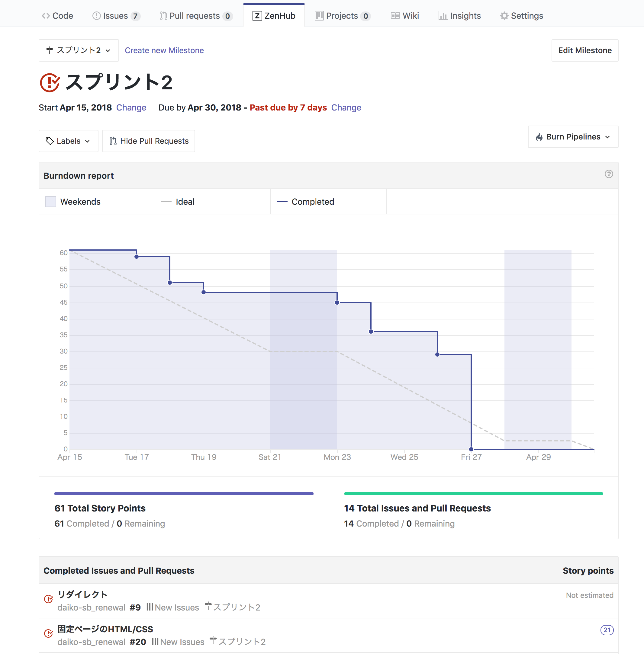Screen dimensions: 644x654
Task: Click the milestone icon beside スプリント2 heading
Action: [50, 82]
